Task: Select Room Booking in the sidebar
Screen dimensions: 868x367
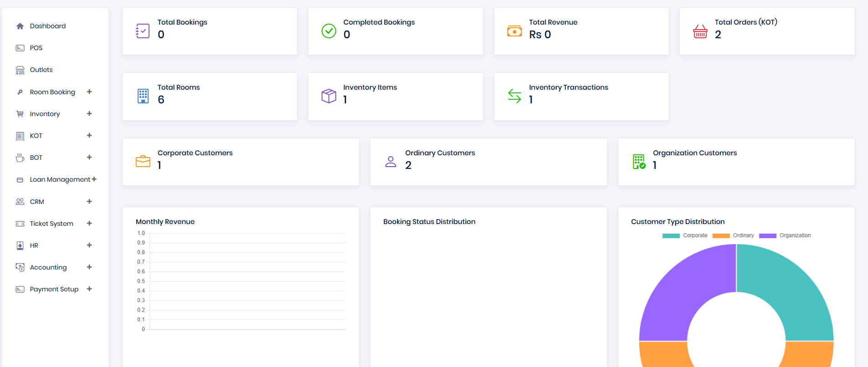Action: [x=52, y=92]
